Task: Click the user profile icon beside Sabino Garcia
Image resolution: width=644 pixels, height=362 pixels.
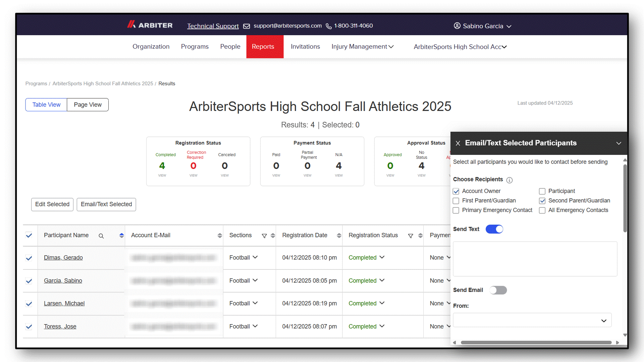Action: (457, 26)
